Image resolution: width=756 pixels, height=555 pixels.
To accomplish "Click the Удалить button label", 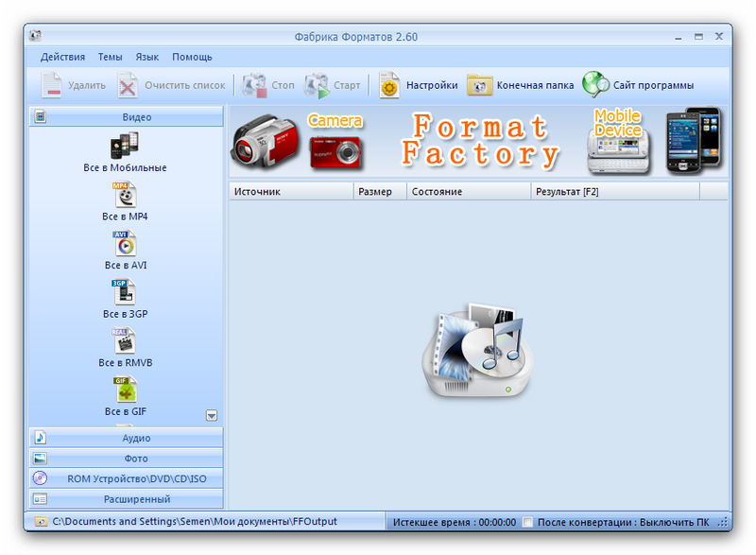I will 87,85.
